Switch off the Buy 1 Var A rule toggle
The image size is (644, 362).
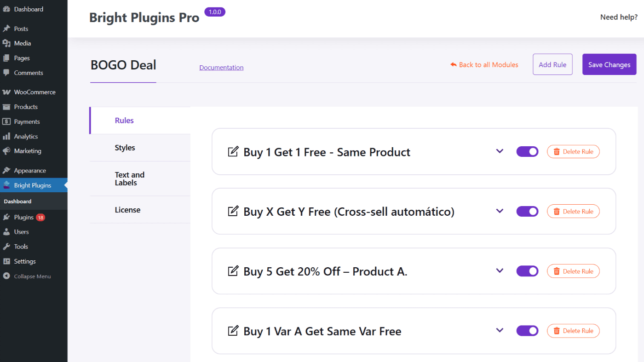[527, 331]
